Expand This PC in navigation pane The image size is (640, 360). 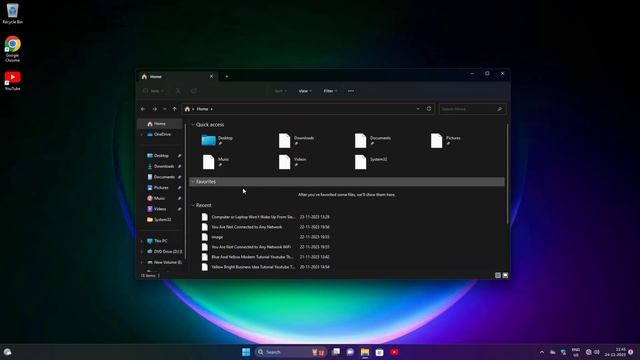[x=142, y=241]
